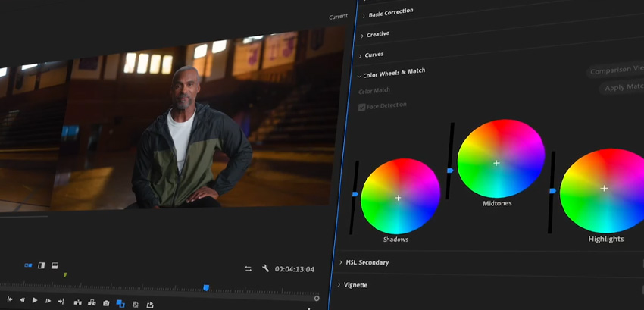Play the program monitor video
The image size is (644, 310).
click(35, 301)
